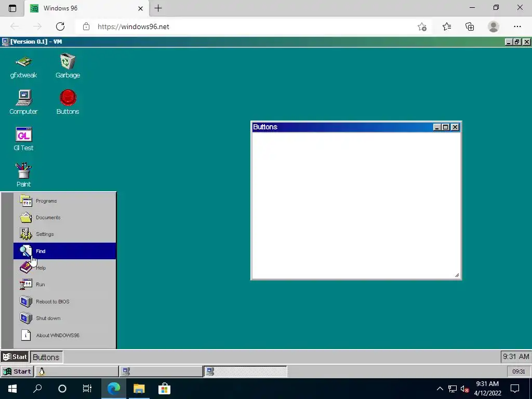This screenshot has width=532, height=399.
Task: Click the Buttons window resize grip
Action: (x=457, y=275)
